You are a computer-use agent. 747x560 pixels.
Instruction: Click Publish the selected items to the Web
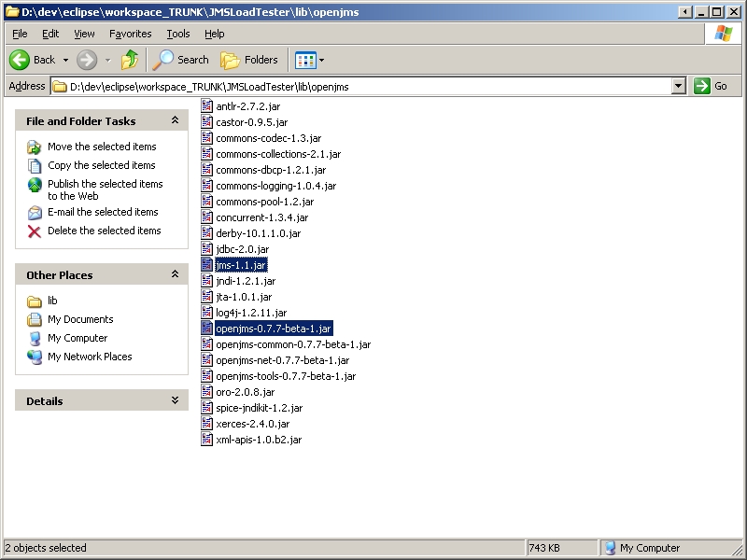click(106, 190)
